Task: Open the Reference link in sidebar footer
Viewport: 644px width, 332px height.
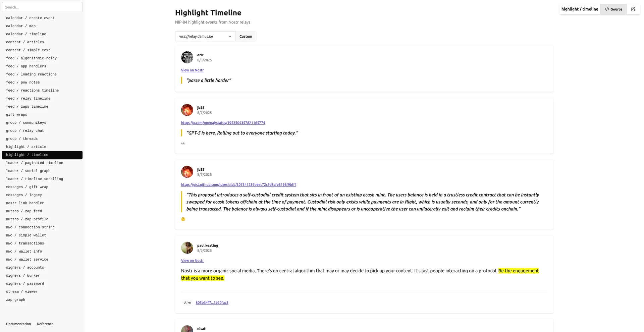Action: pyautogui.click(x=45, y=324)
